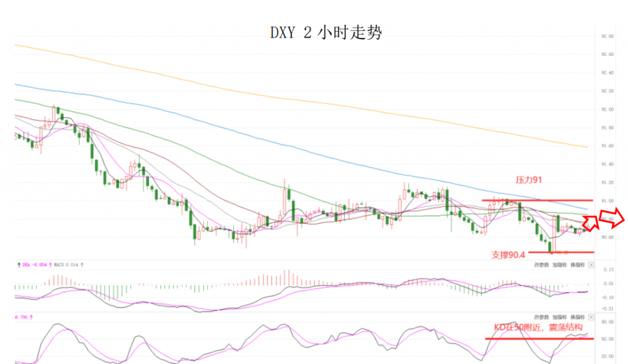
Task: Click the 80.00 KD axis label
Action: pyautogui.click(x=607, y=322)
